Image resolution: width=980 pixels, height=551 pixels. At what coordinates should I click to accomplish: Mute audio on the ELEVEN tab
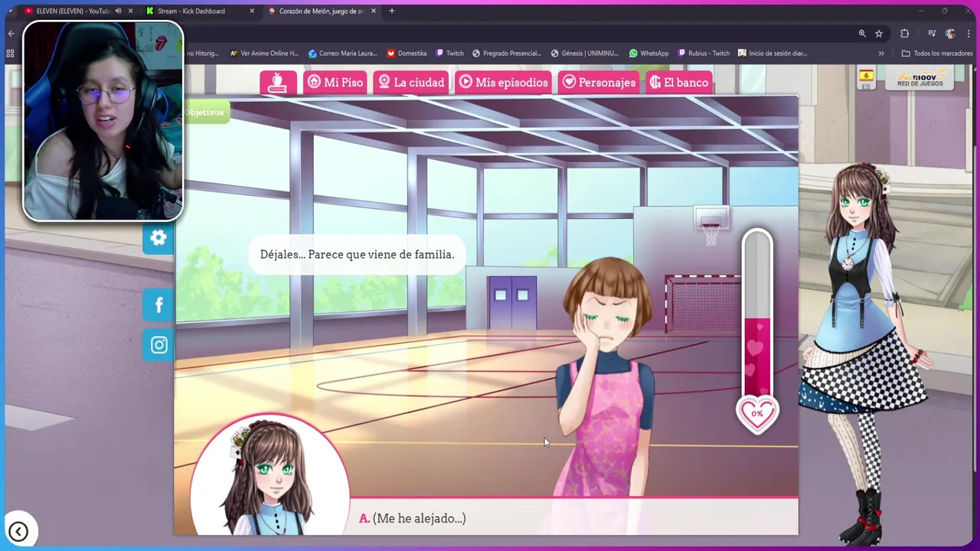pyautogui.click(x=118, y=11)
